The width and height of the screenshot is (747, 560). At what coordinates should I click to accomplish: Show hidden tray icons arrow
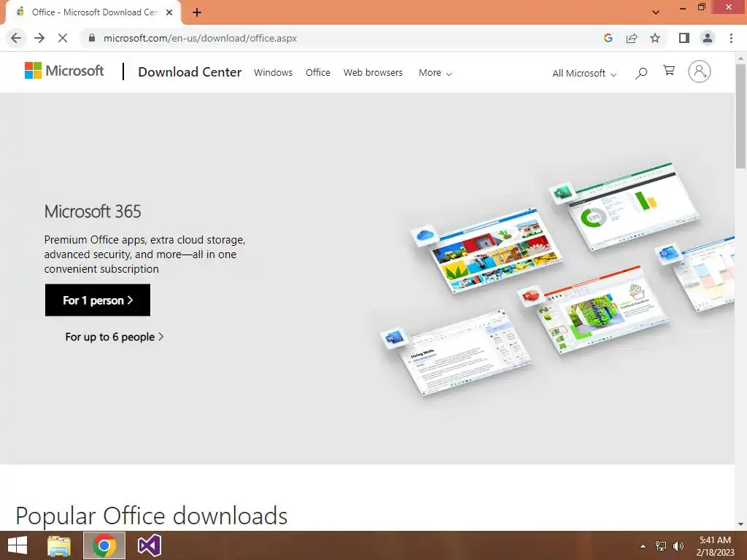pos(643,546)
